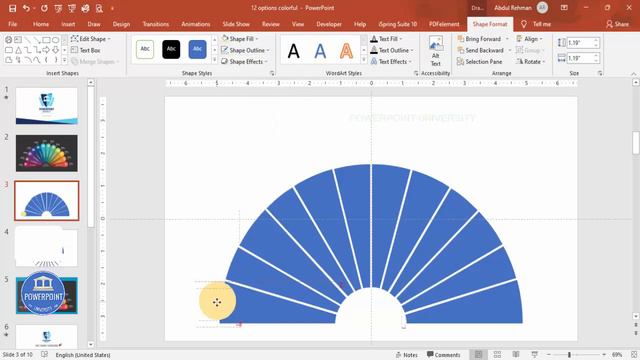This screenshot has height=360, width=640.
Task: Open the iSpring Suite 10 tab
Action: [398, 24]
